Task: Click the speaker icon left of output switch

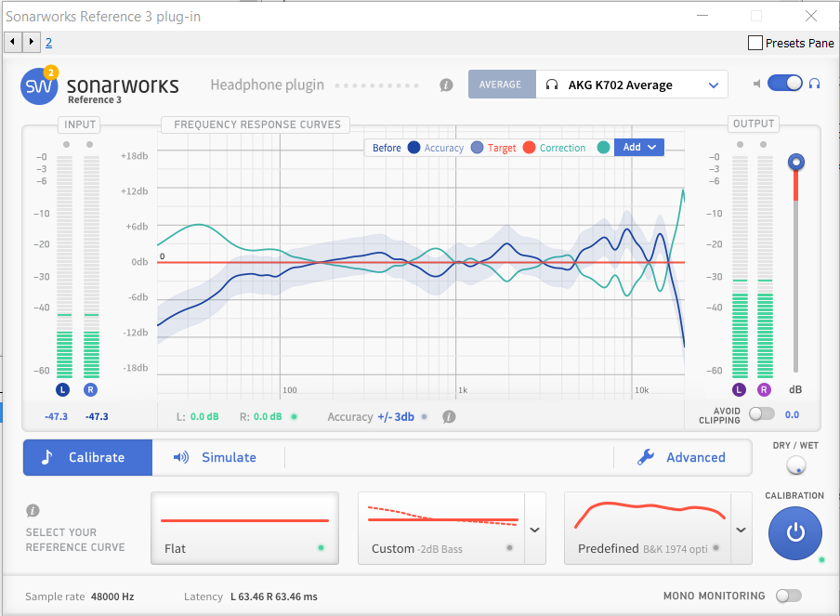Action: pyautogui.click(x=756, y=84)
